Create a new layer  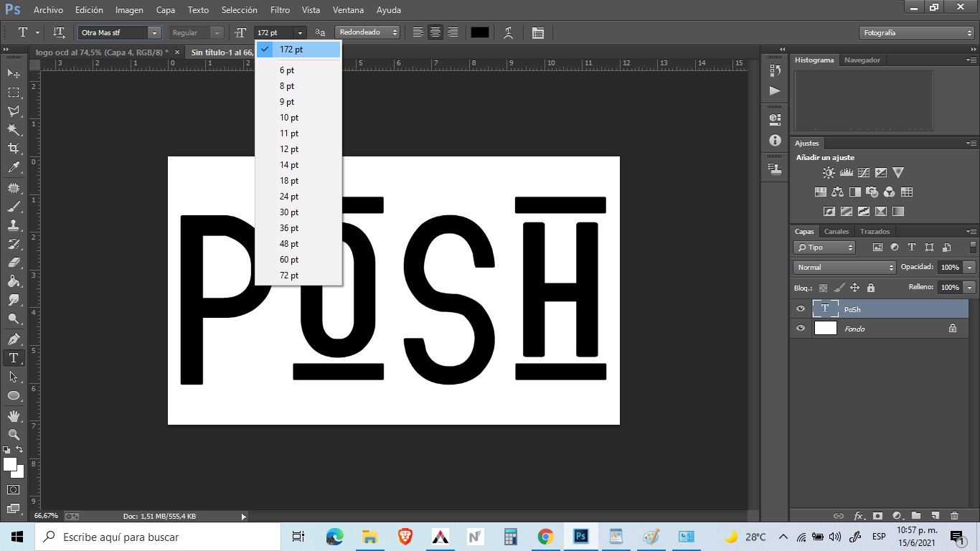(x=935, y=516)
